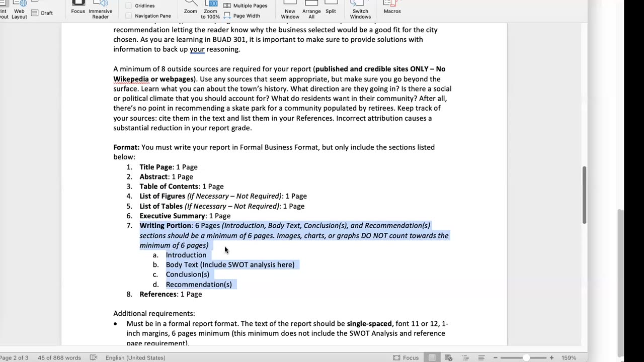Viewport: 644px width, 362px height.
Task: Open the Zoom dialog
Action: (191, 8)
